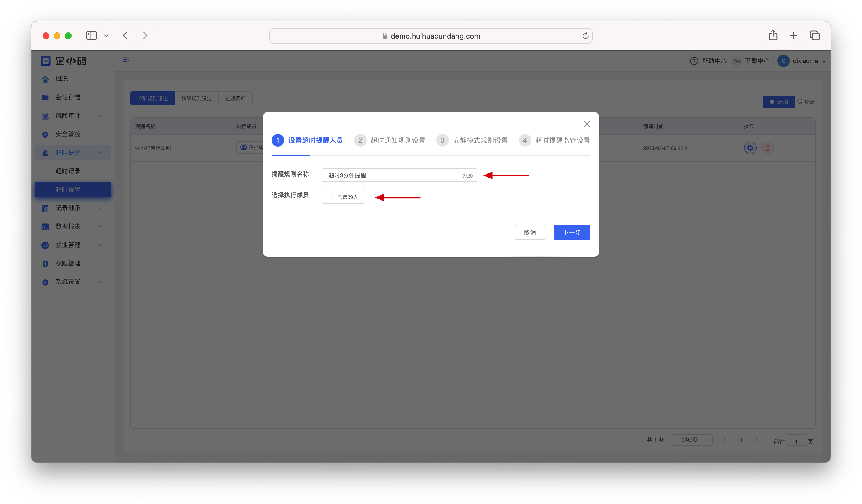Click the 企小码演示规则 table cell
Viewport: 862px width, 504px height.
[153, 148]
